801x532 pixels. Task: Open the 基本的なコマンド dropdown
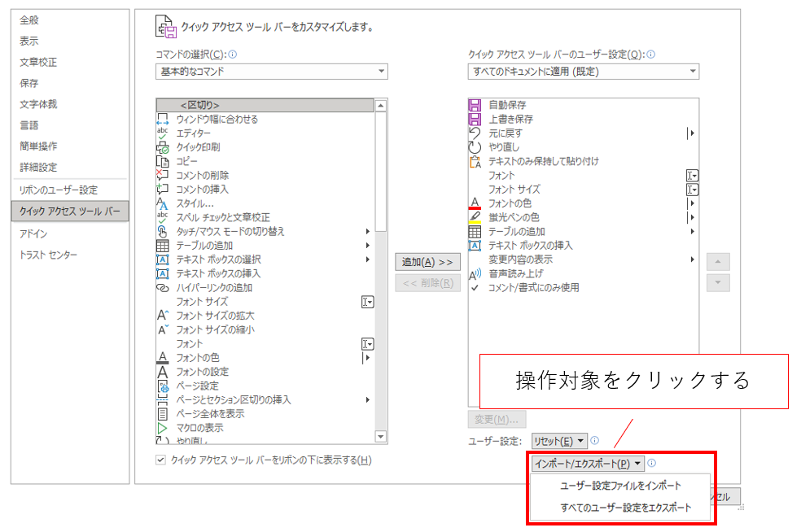pyautogui.click(x=271, y=72)
